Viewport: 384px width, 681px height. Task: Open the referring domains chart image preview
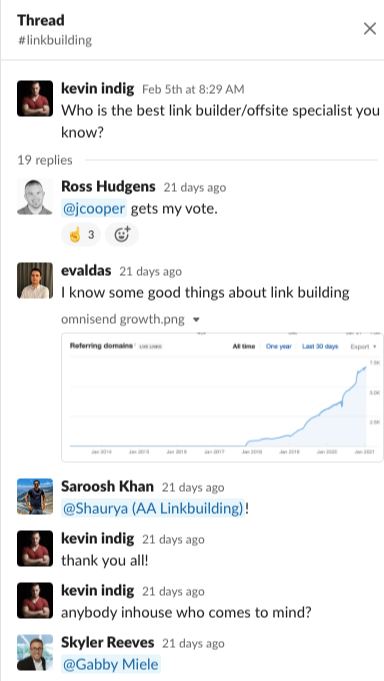[222, 397]
